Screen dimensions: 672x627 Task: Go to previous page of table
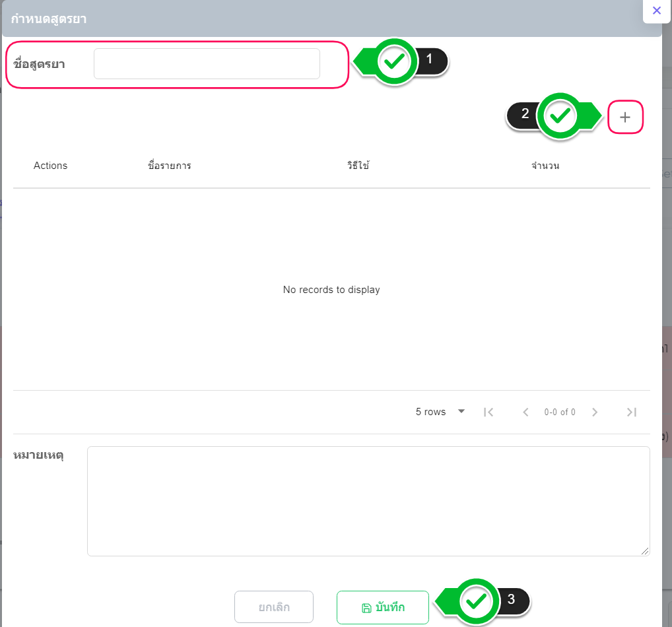click(x=525, y=412)
